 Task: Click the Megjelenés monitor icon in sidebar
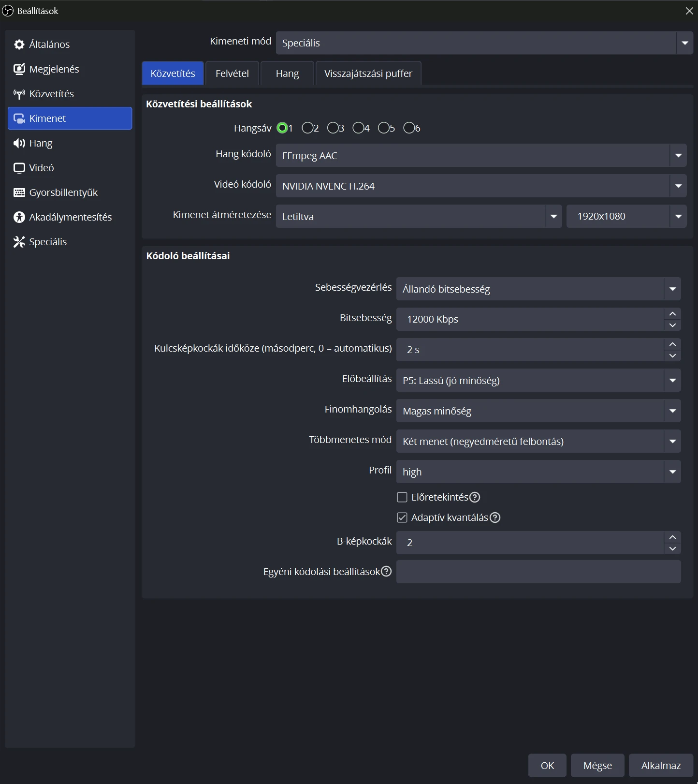[19, 69]
